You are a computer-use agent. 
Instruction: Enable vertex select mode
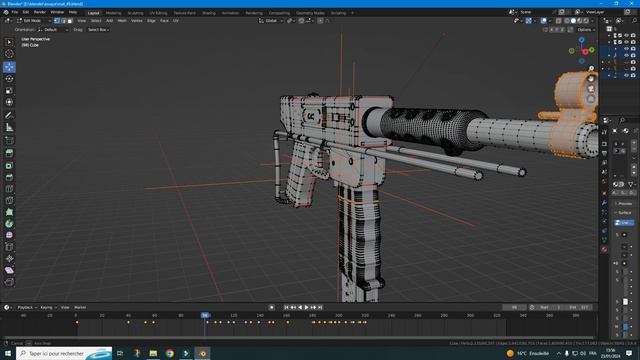coord(57,20)
